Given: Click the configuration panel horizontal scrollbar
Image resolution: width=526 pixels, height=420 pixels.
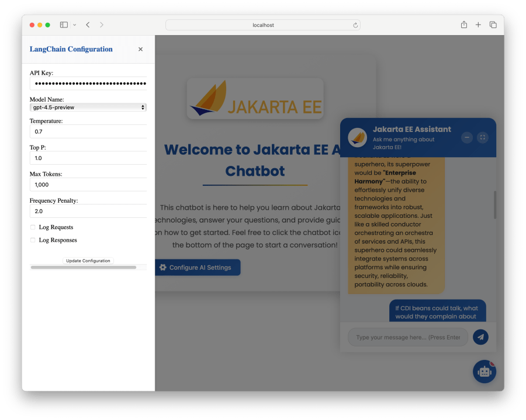Looking at the screenshot, I should (84, 267).
